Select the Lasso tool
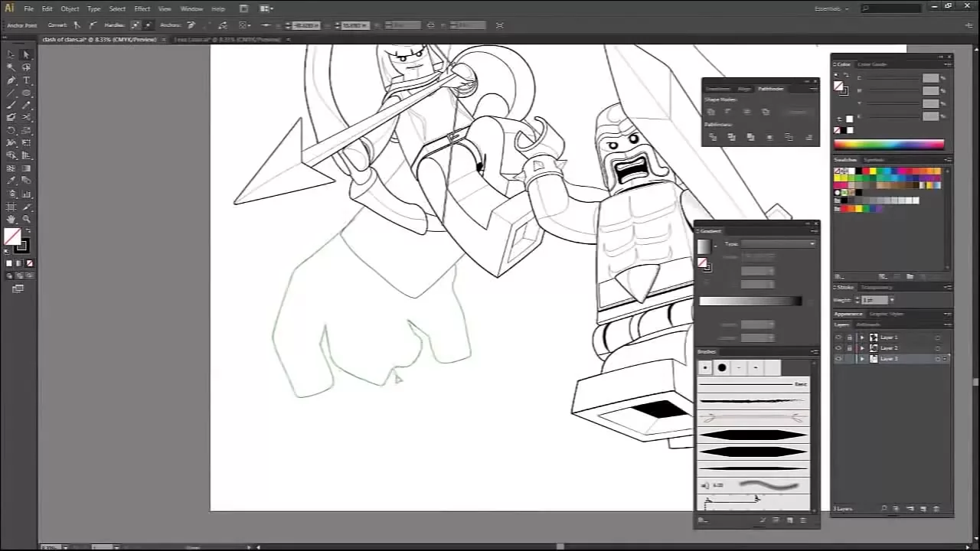Image resolution: width=980 pixels, height=551 pixels. pos(26,67)
